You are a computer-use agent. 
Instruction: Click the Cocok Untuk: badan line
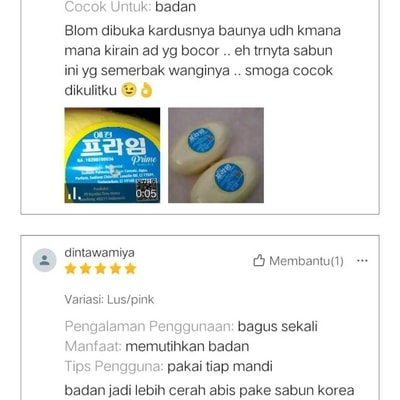pos(130,7)
